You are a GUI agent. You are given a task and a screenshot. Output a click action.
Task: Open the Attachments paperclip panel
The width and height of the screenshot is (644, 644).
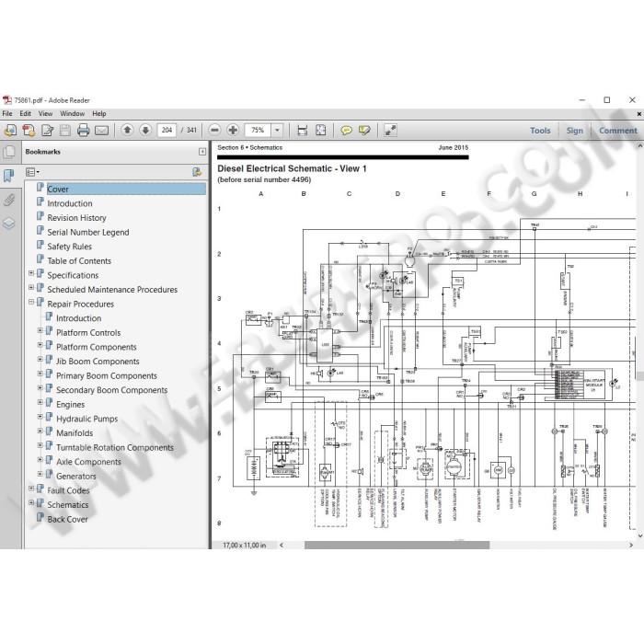coord(9,200)
